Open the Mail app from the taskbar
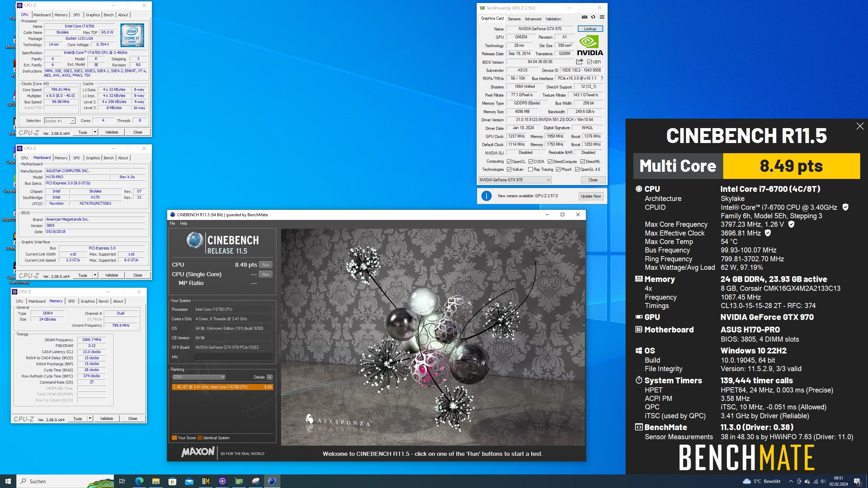 tap(189, 481)
